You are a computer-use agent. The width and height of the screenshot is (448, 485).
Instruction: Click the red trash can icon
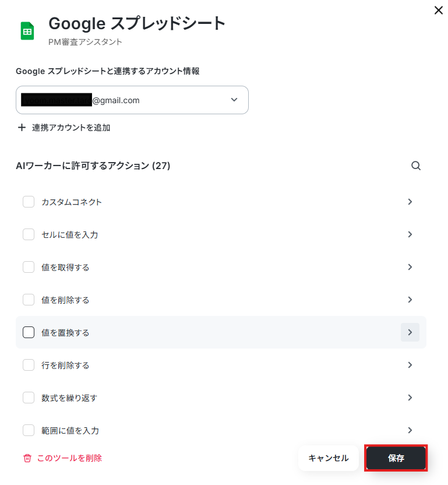coord(27,458)
